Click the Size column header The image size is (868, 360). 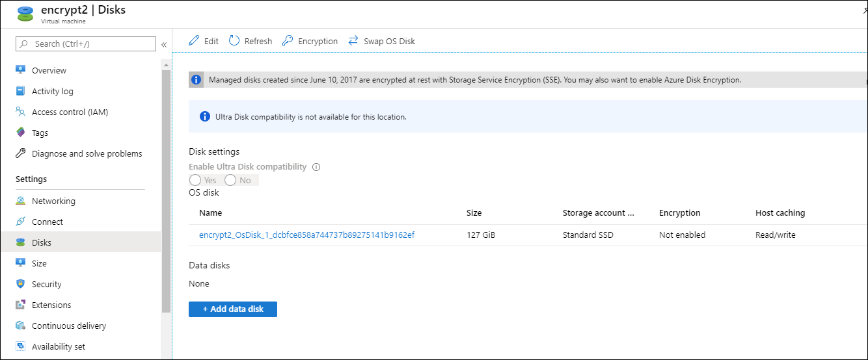click(474, 212)
